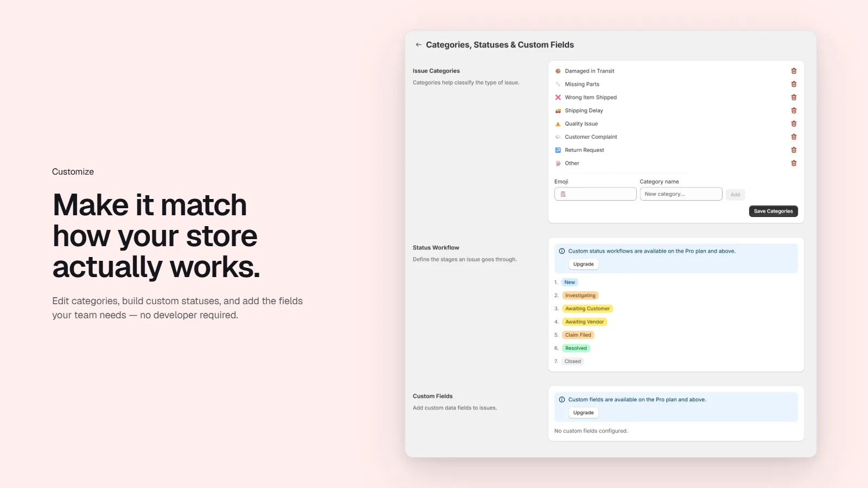This screenshot has width=868, height=488.
Task: Click Upgrade in the Custom Fields notice
Action: (583, 413)
